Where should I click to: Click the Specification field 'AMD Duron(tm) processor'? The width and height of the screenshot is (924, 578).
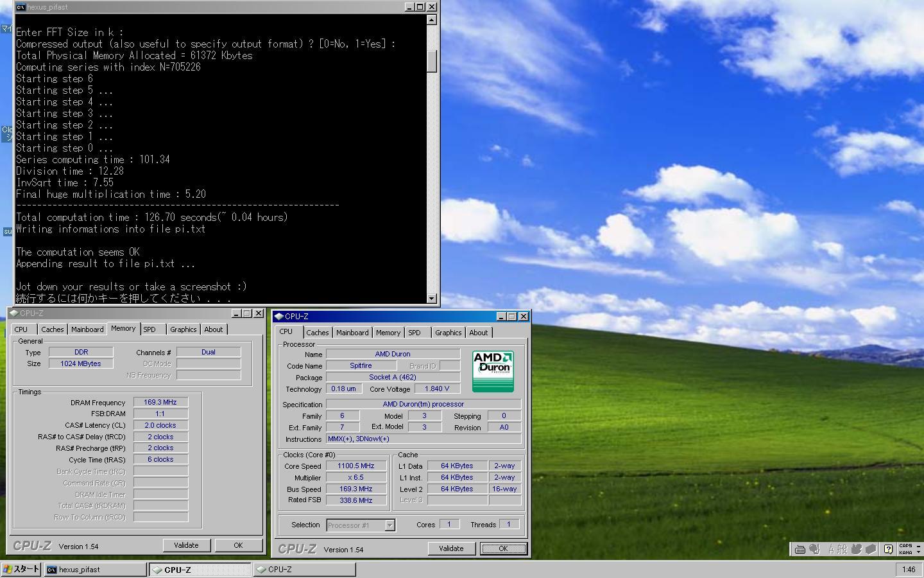click(424, 404)
